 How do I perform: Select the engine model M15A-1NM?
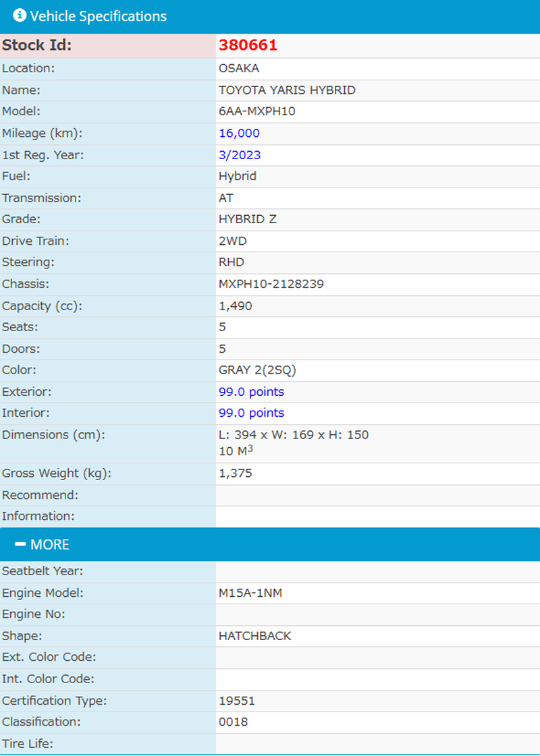pyautogui.click(x=250, y=593)
